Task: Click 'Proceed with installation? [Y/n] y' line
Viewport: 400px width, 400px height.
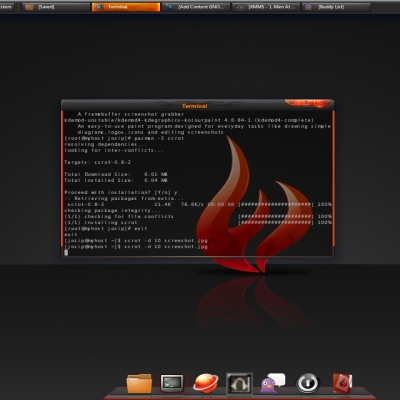Action: pos(121,192)
